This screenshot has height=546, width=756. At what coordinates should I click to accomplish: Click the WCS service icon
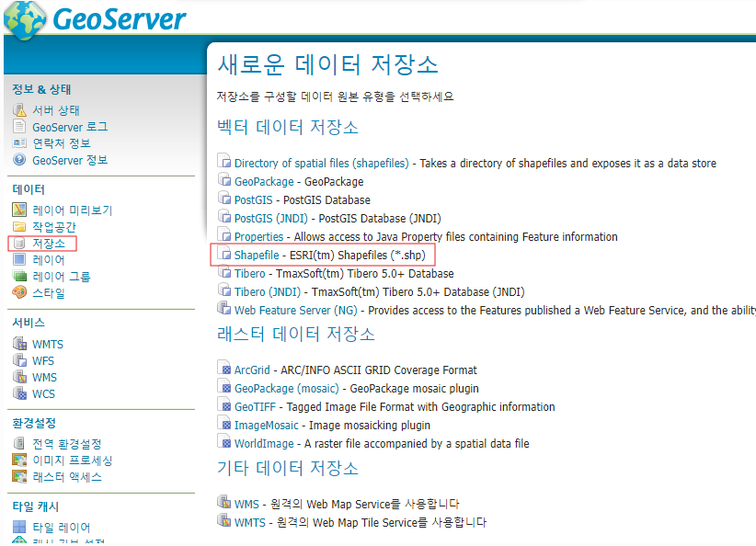[x=19, y=393]
